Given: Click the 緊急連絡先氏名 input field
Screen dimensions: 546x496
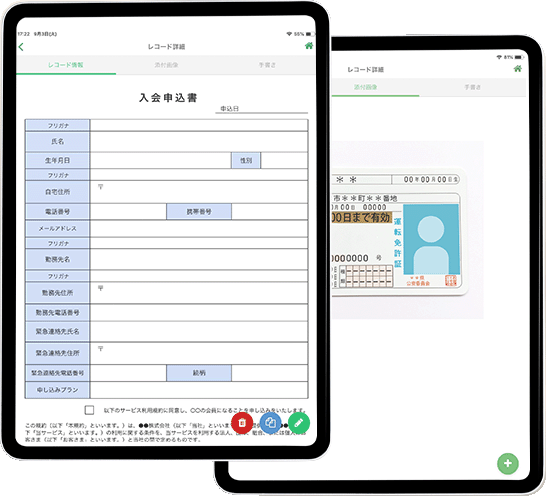Looking at the screenshot, I should point(199,331).
